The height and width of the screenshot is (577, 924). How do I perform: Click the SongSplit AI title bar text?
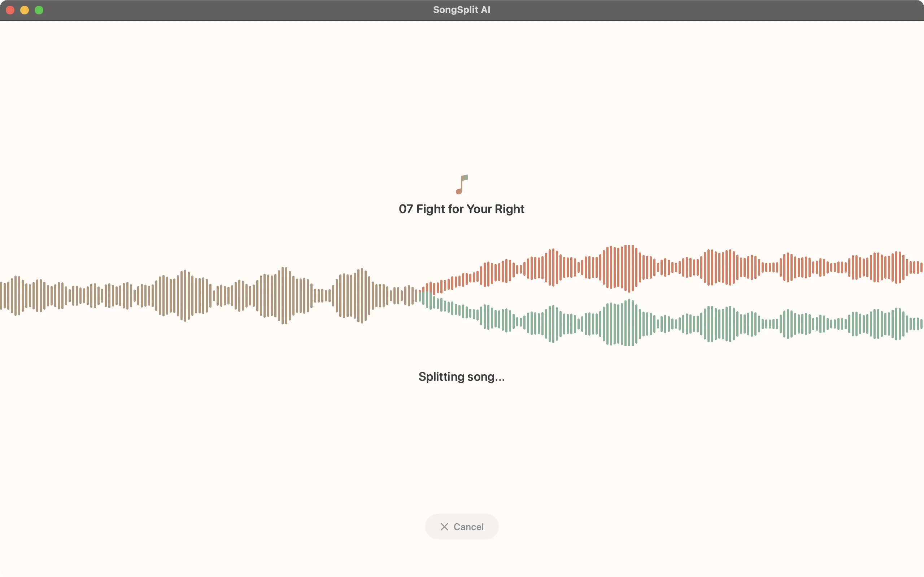pyautogui.click(x=462, y=9)
